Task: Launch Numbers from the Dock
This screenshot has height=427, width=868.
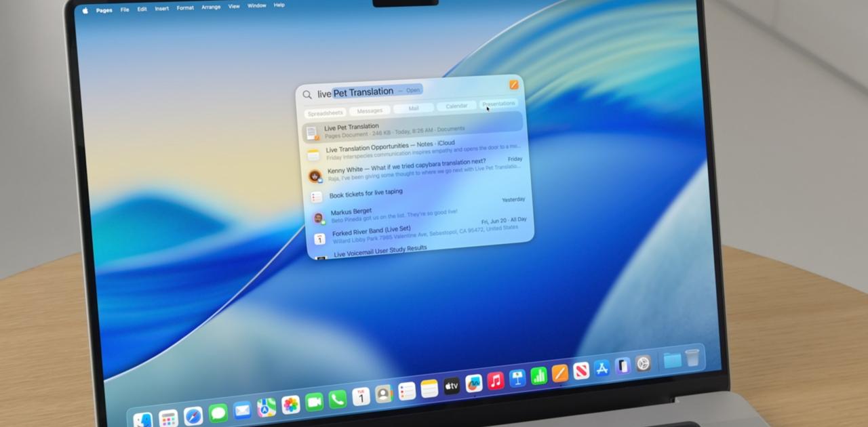Action: (x=539, y=375)
